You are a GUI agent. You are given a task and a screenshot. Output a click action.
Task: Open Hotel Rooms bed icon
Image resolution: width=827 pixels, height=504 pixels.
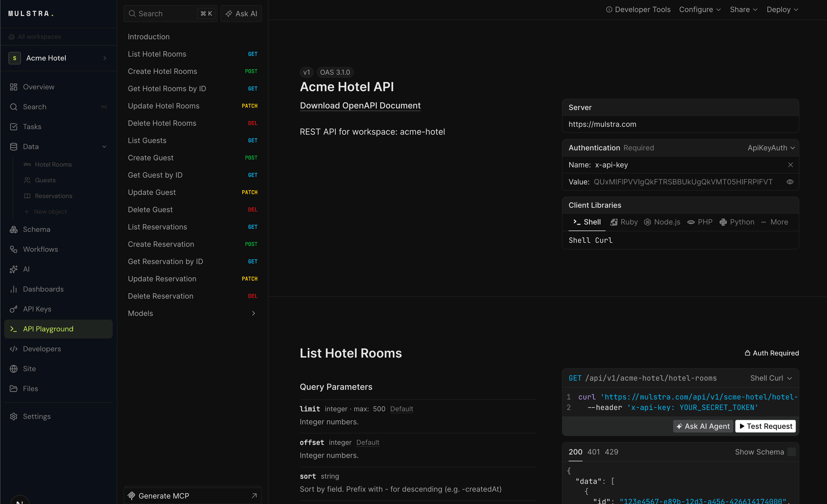click(x=27, y=165)
